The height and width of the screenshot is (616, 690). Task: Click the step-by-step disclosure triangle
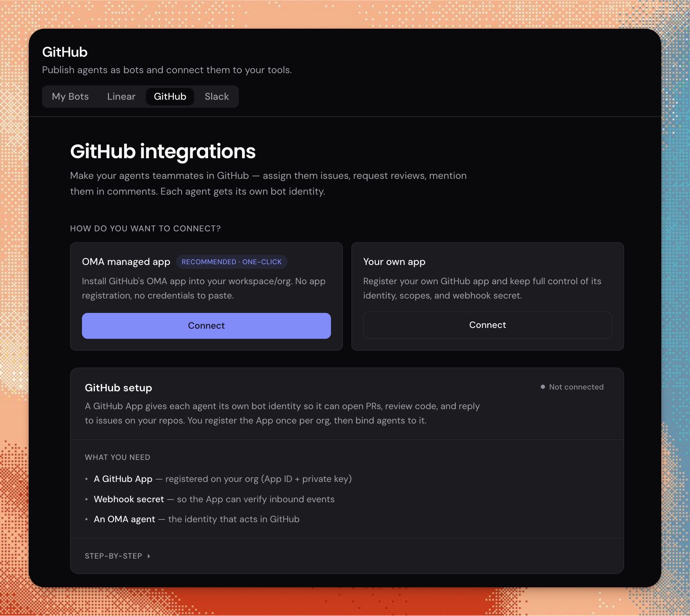[149, 556]
